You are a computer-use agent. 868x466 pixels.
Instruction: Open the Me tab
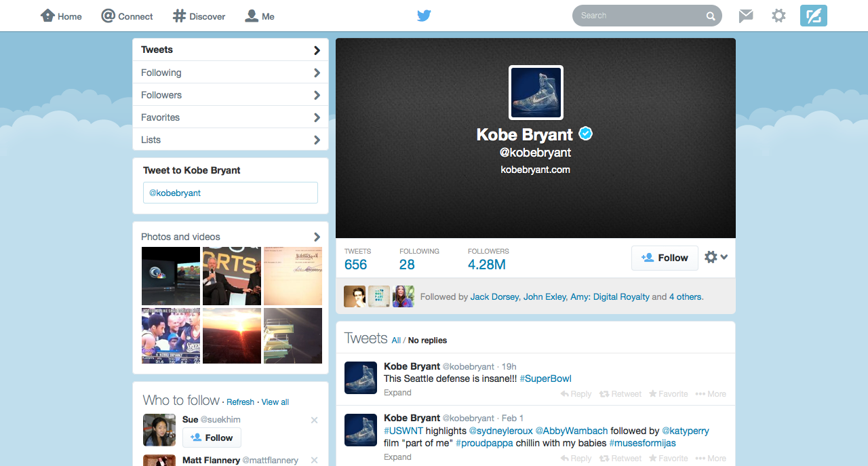(x=260, y=16)
